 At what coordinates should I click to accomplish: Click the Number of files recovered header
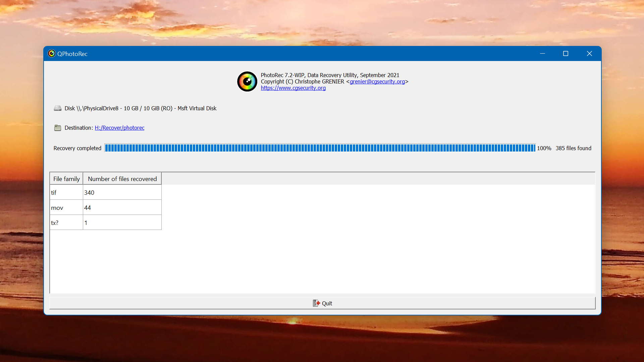pyautogui.click(x=122, y=179)
